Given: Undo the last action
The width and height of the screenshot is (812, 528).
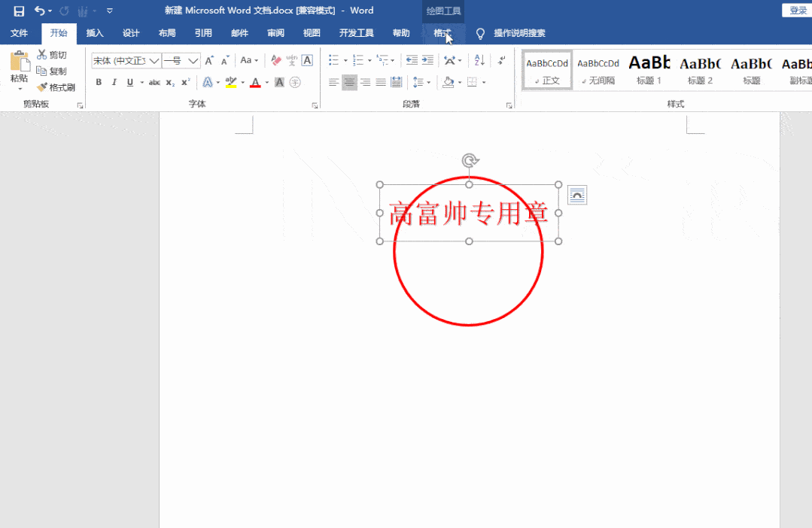Looking at the screenshot, I should click(x=39, y=11).
